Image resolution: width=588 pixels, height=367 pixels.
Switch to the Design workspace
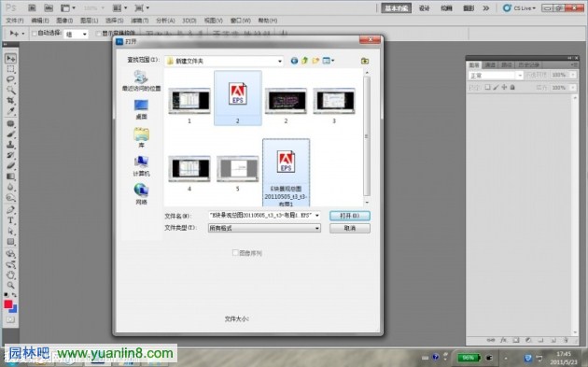click(424, 7)
